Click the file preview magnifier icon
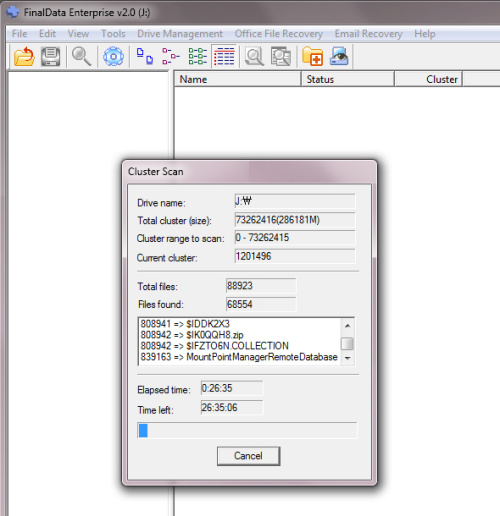Viewport: 500px width, 516px height. pos(254,56)
